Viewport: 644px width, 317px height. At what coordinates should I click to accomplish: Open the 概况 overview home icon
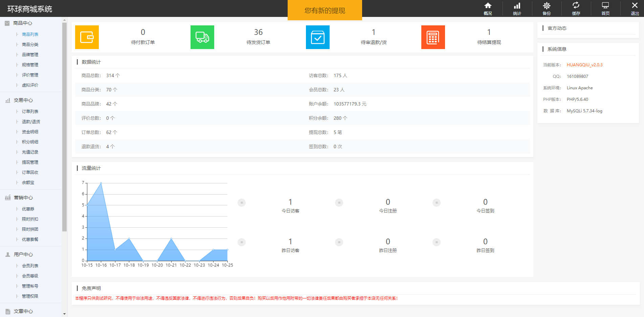pos(488,6)
